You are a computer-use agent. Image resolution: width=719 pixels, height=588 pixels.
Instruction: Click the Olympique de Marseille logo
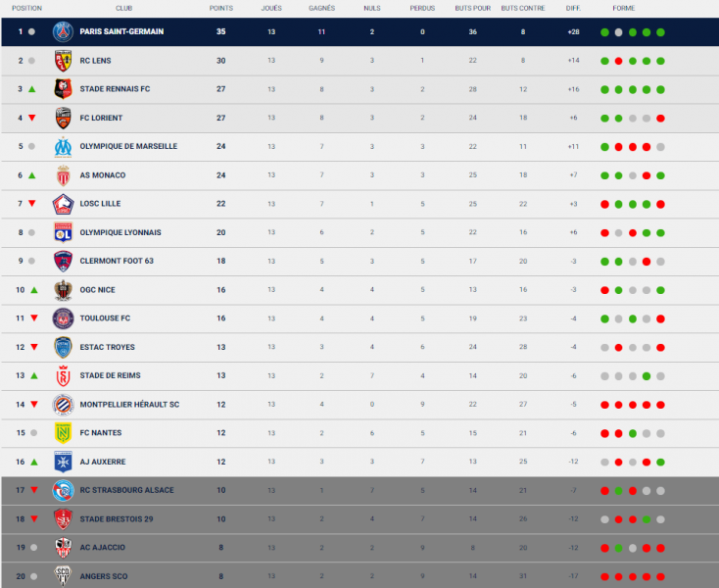coord(63,146)
